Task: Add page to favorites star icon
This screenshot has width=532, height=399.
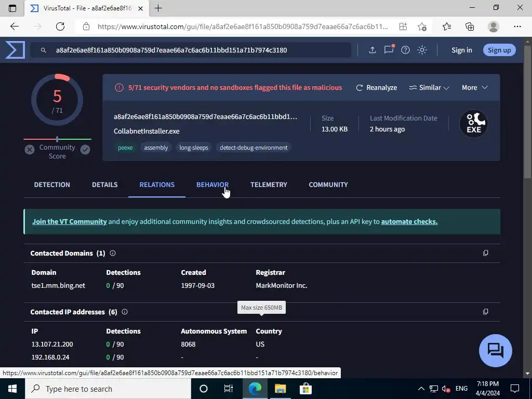Action: tap(422, 26)
